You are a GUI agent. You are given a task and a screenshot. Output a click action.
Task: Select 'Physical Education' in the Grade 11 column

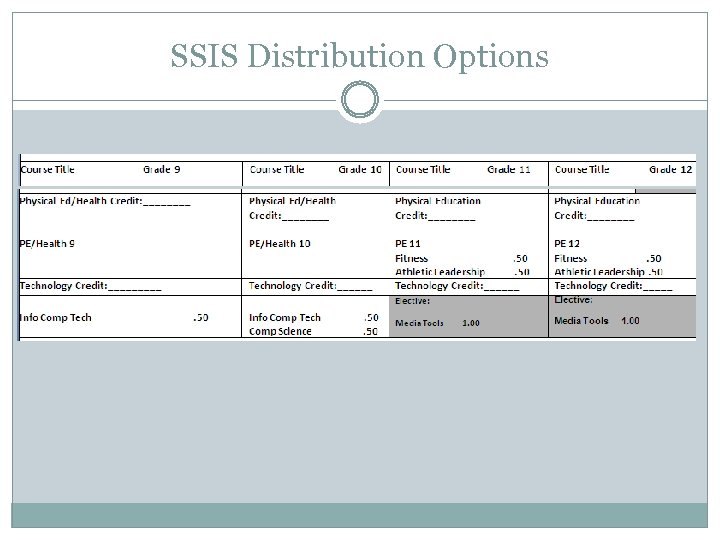click(438, 201)
